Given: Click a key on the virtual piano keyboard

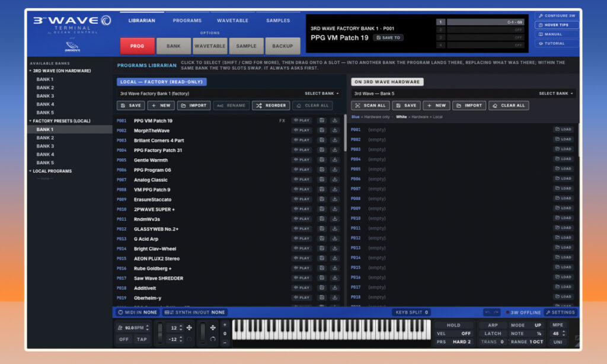Looking at the screenshot, I should pos(331,330).
